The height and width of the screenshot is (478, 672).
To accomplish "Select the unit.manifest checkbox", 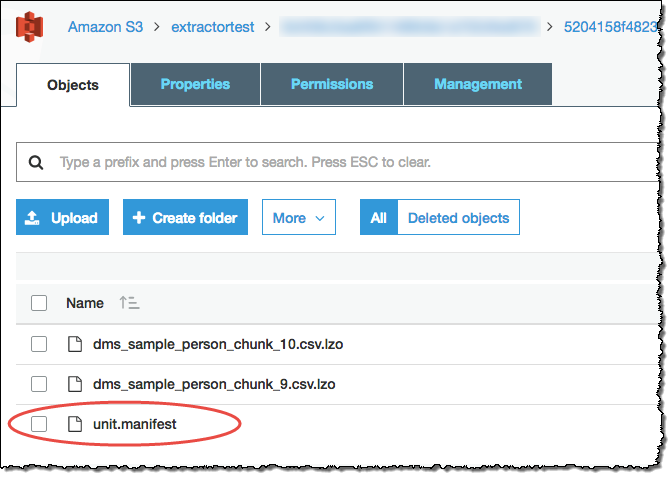I will [39, 424].
